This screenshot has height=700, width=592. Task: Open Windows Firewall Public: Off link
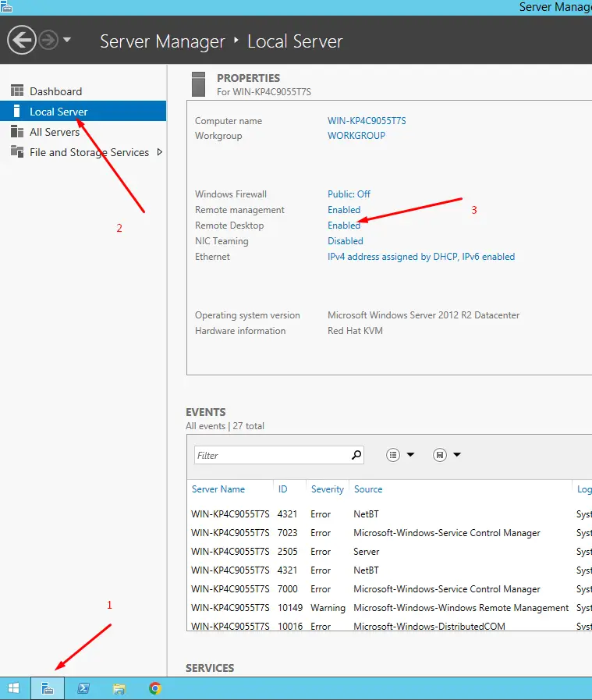point(349,194)
